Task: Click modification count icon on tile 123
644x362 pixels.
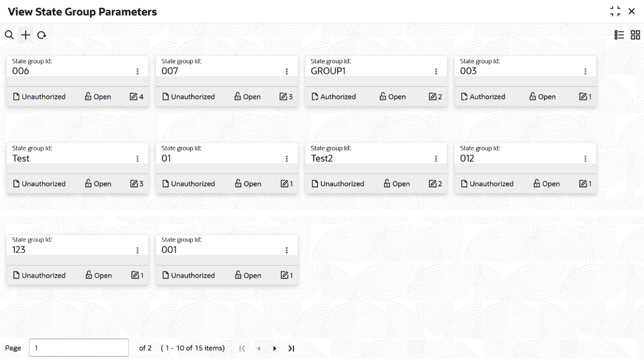Action: pyautogui.click(x=135, y=275)
